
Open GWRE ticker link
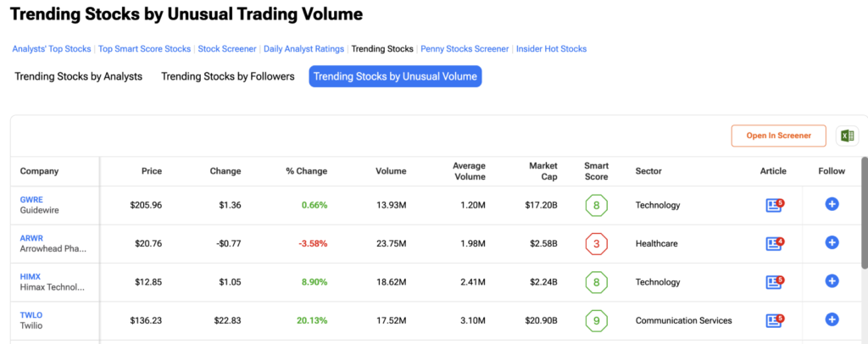tap(31, 200)
